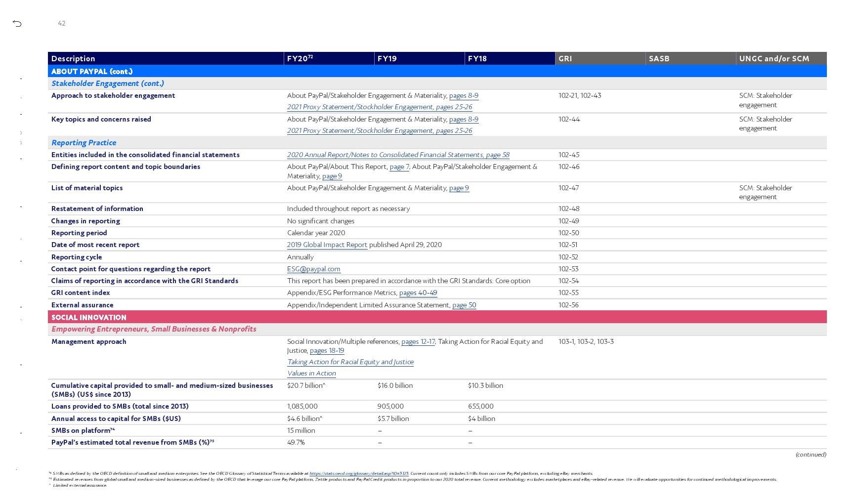Click the (continued) note below the table
Viewport: 860px width, 504px height.
[811, 455]
